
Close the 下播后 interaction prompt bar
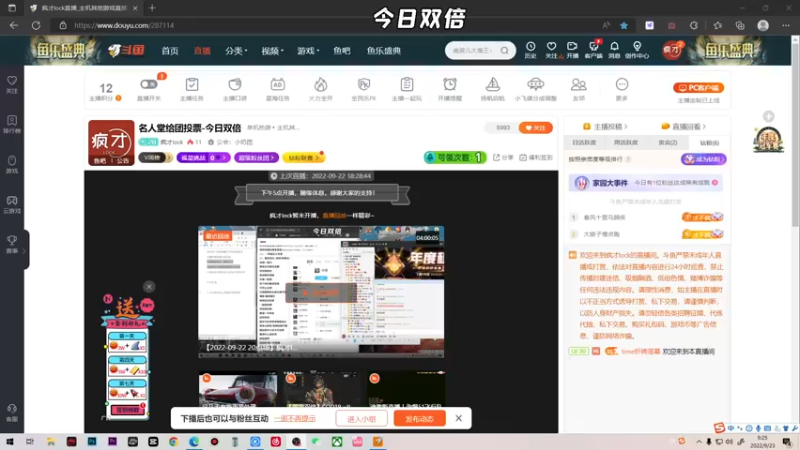(x=459, y=418)
